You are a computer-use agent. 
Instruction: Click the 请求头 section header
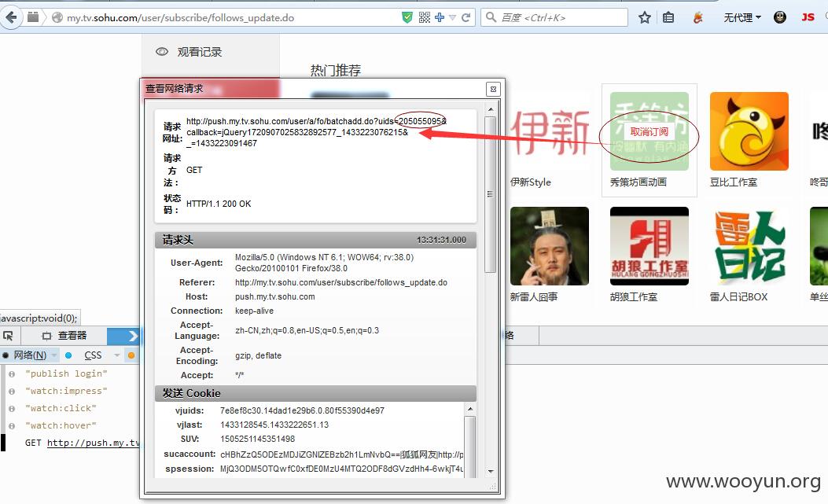click(315, 240)
